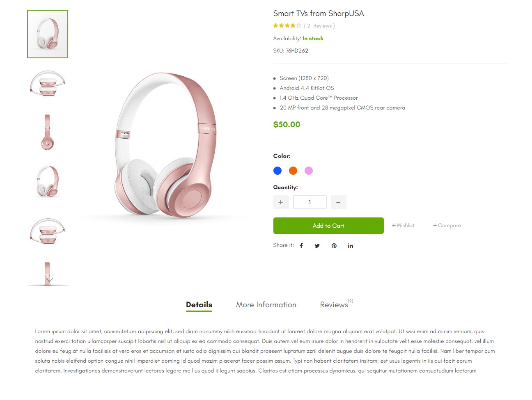Image resolution: width=532 pixels, height=400 pixels.
Task: Decrease quantity with the minus button
Action: pyautogui.click(x=338, y=202)
